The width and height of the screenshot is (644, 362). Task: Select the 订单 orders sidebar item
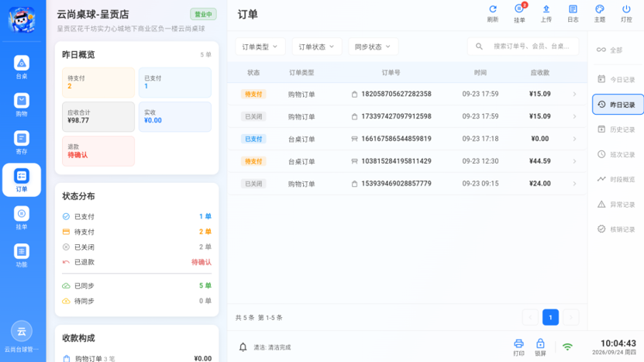point(22,180)
